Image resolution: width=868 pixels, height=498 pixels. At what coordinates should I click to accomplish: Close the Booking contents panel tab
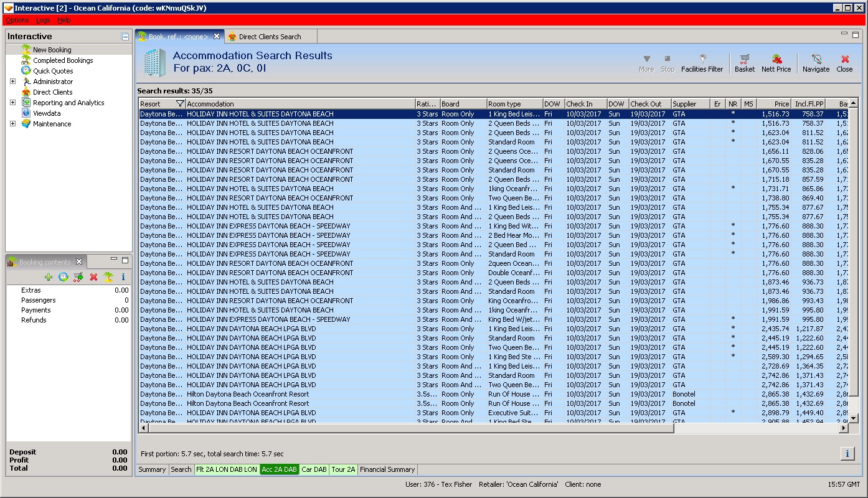point(79,261)
